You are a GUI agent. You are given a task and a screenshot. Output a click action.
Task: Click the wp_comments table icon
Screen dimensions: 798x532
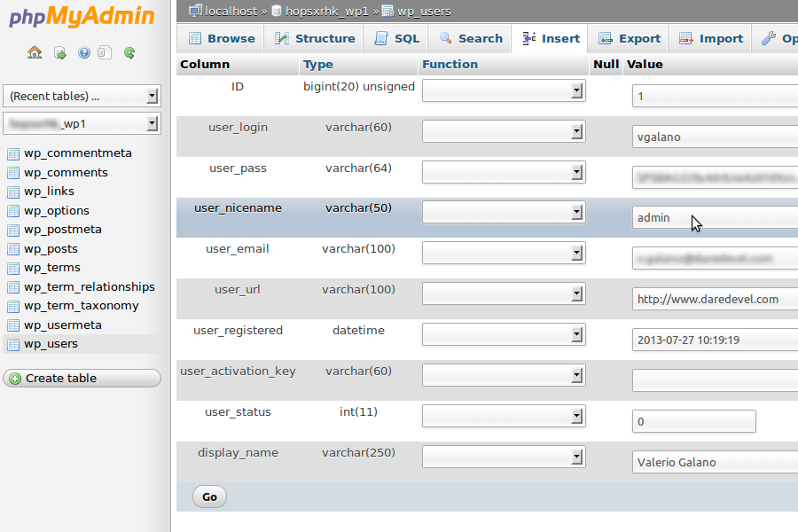[13, 173]
